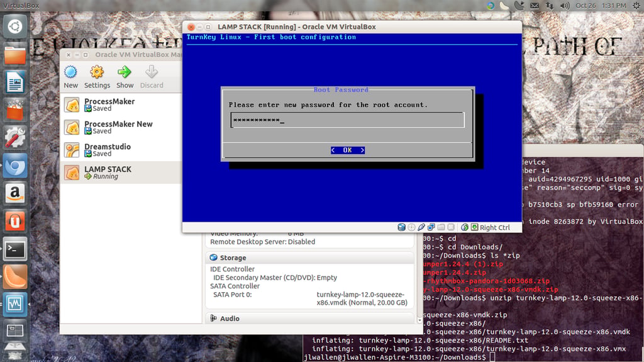Click the Discard toolbar icon
The image size is (644, 362).
coord(152,77)
